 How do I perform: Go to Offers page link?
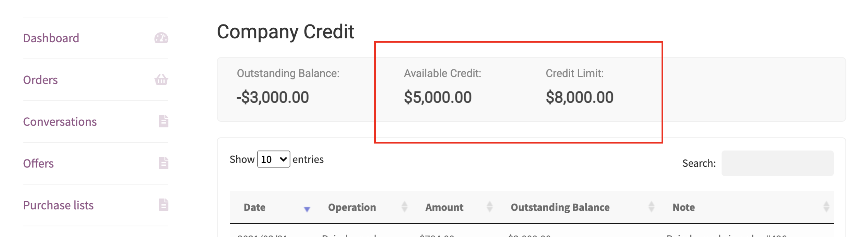pos(38,163)
